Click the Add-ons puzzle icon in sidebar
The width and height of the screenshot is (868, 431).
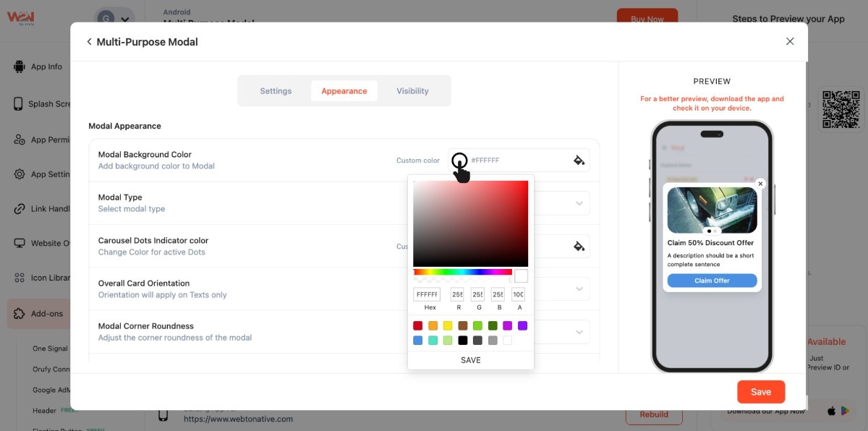pos(19,314)
